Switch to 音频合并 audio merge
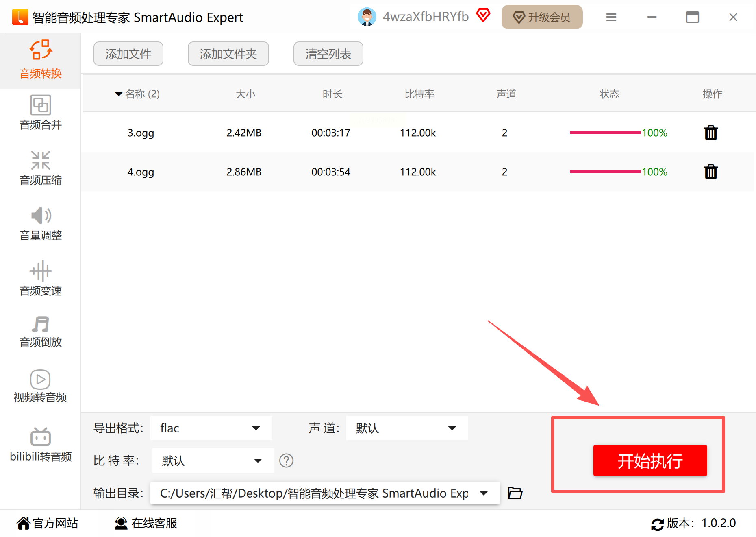The width and height of the screenshot is (756, 537). pyautogui.click(x=41, y=113)
